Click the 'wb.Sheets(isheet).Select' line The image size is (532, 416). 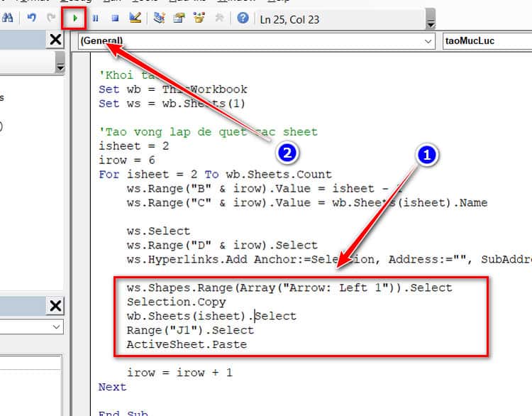click(x=211, y=316)
